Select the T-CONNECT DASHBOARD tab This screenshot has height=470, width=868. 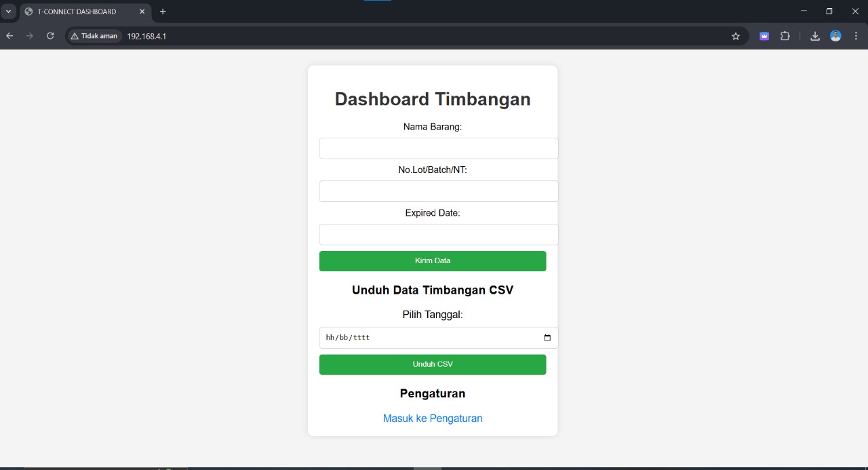click(77, 12)
